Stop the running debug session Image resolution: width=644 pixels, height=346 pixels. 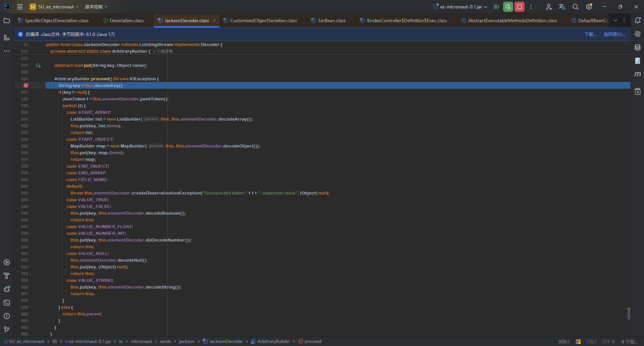[519, 7]
